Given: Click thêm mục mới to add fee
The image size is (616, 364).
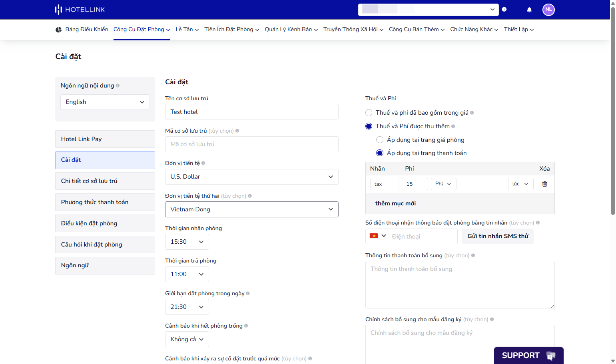Looking at the screenshot, I should (x=395, y=203).
